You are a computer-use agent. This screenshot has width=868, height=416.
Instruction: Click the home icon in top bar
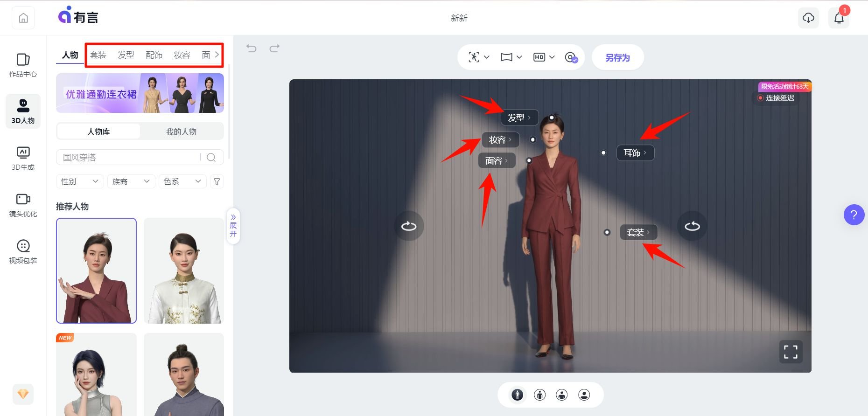click(x=23, y=18)
